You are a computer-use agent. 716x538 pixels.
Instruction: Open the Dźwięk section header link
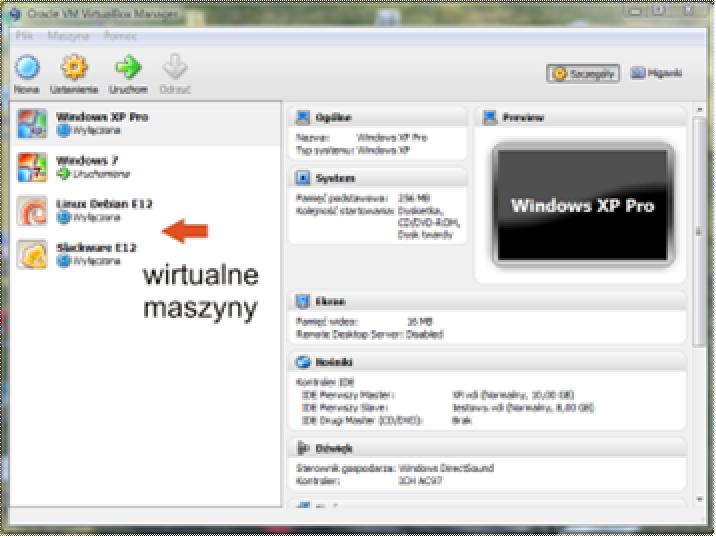pyautogui.click(x=334, y=448)
